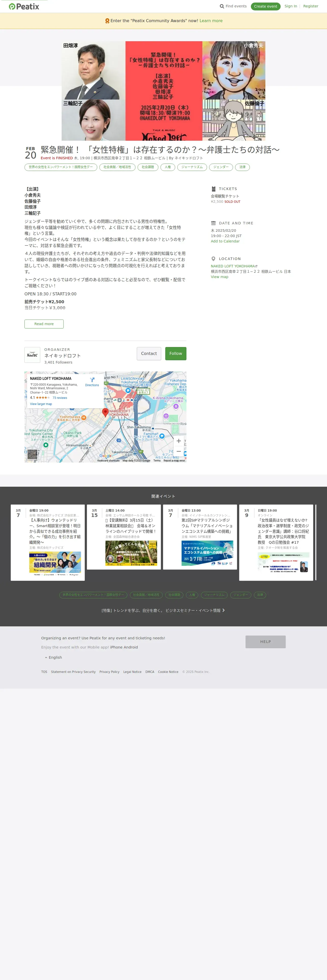Open the ウォンテッドリー related event card
The width and height of the screenshot is (327, 980).
click(x=48, y=542)
